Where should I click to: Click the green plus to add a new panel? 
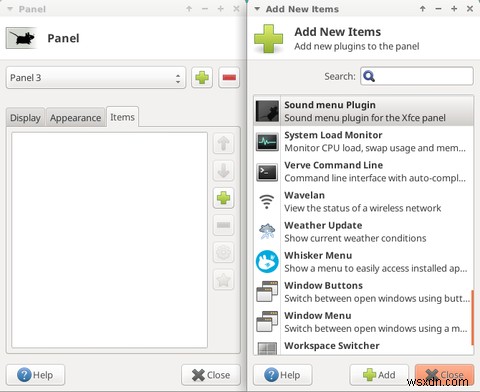pyautogui.click(x=202, y=78)
